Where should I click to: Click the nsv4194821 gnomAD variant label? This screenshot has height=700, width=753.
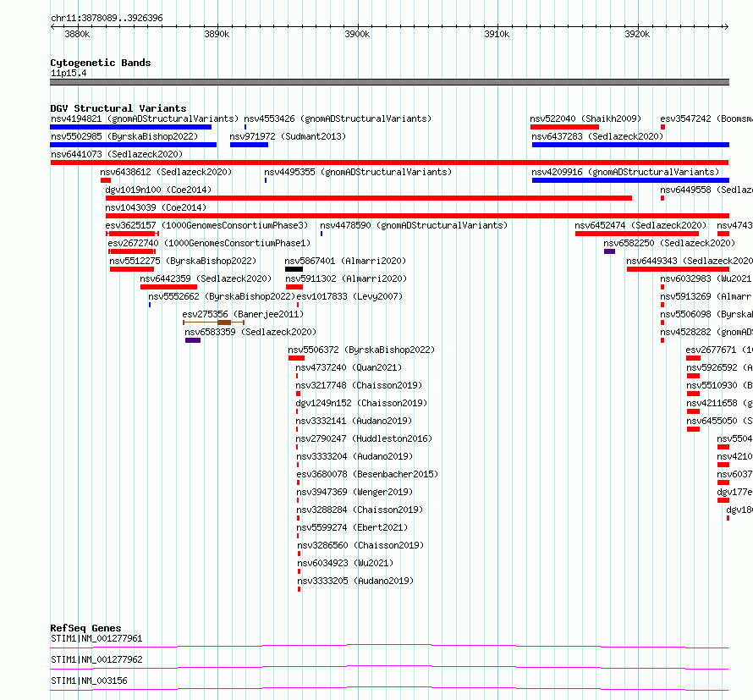point(145,119)
